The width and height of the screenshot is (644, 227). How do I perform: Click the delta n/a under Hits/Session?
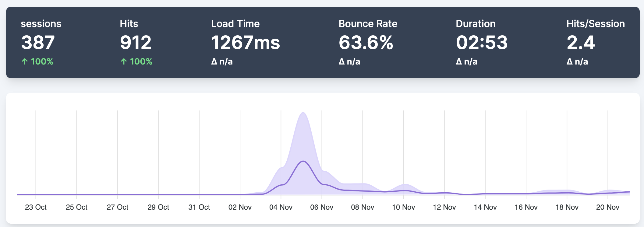(577, 61)
